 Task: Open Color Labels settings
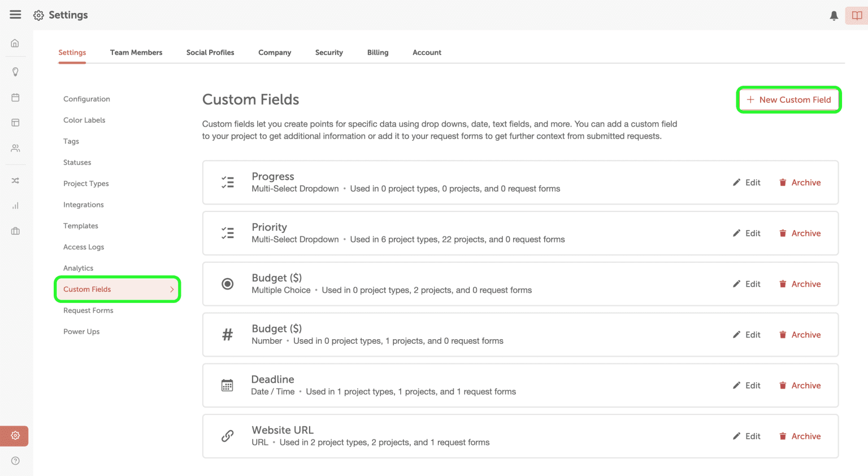84,120
